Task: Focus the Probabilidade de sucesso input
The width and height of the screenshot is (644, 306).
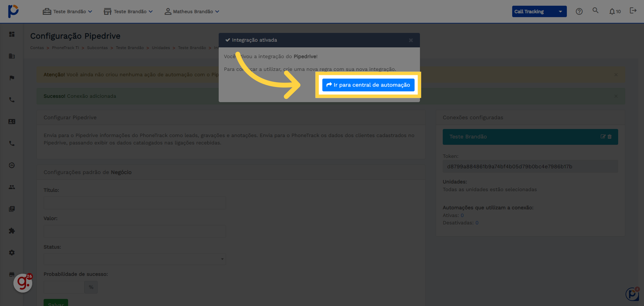Action: click(64, 287)
